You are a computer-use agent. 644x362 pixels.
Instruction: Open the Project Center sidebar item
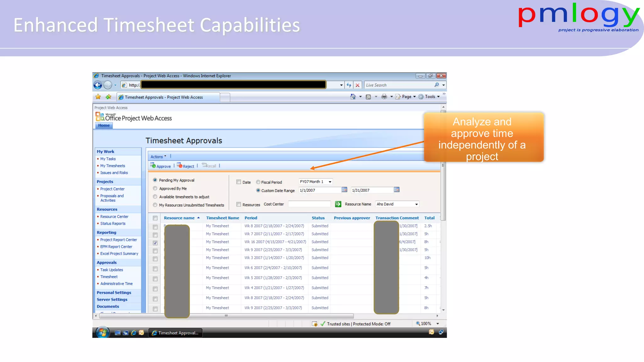[x=112, y=189]
